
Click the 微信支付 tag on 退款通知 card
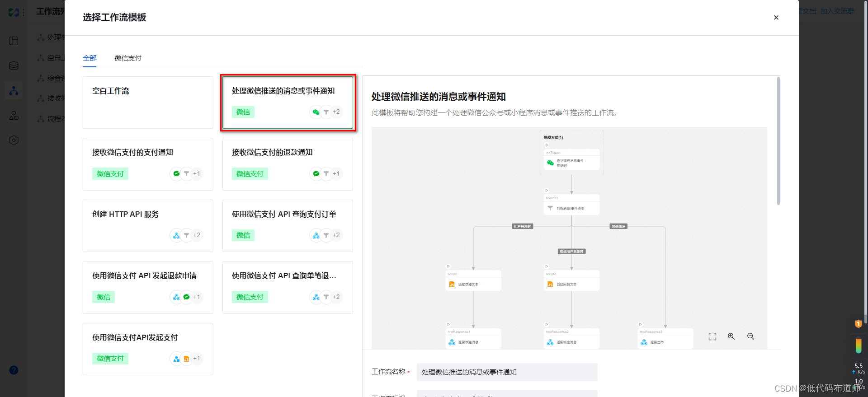[x=250, y=174]
